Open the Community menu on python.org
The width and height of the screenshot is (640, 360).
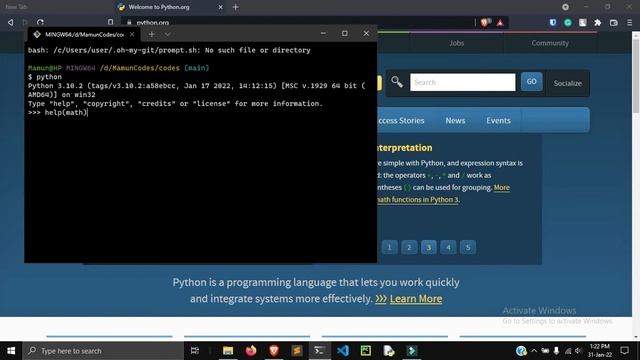[550, 43]
